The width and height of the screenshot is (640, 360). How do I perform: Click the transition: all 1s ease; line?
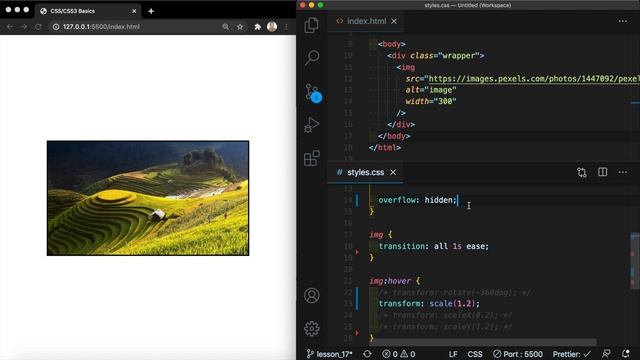pyautogui.click(x=433, y=246)
